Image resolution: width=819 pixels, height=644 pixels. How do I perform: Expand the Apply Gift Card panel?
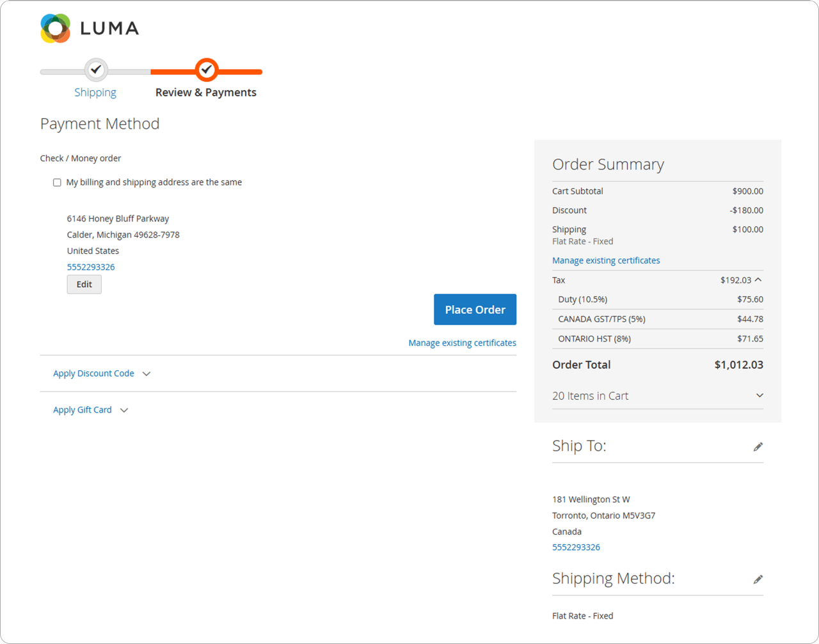(82, 409)
